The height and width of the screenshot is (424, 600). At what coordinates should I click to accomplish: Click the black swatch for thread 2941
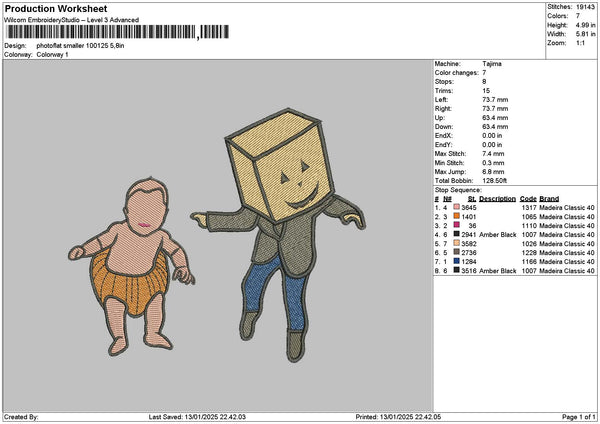(x=458, y=234)
